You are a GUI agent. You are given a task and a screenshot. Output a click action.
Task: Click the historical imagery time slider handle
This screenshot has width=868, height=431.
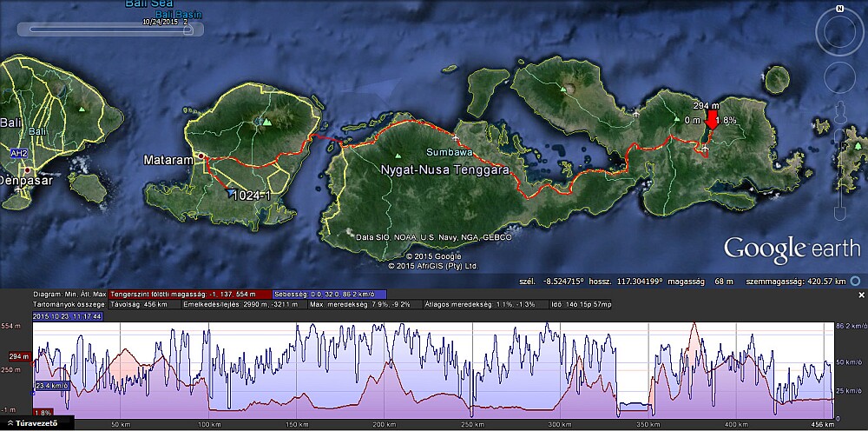tap(187, 29)
